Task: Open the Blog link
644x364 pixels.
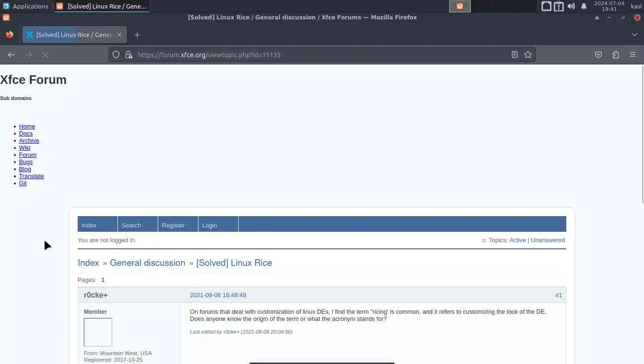Action: (25, 169)
